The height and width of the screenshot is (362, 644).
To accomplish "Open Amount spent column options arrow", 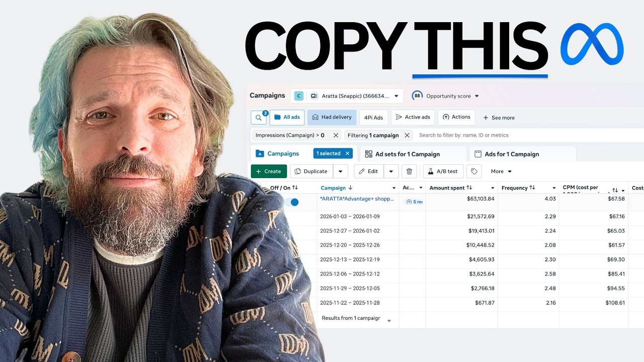I will (x=493, y=188).
